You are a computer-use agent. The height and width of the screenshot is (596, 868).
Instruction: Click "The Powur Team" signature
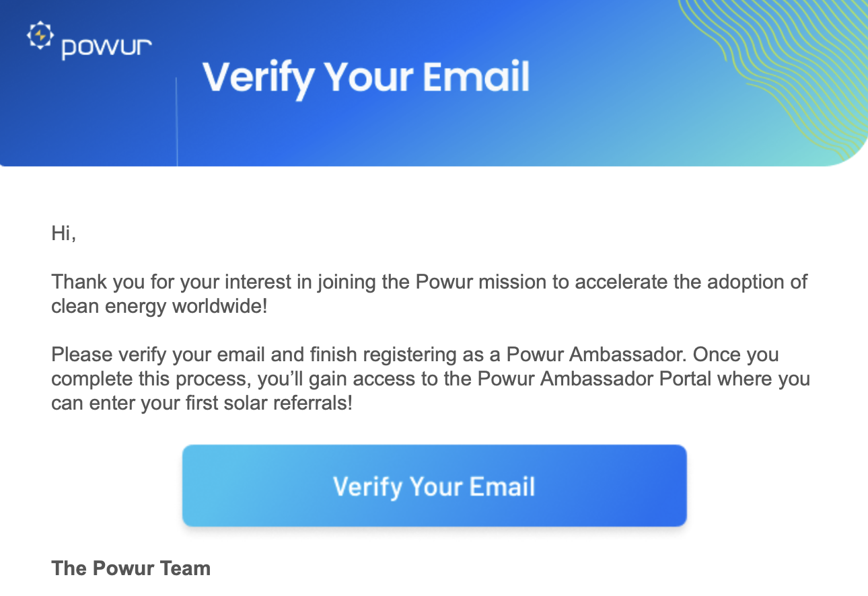tap(131, 568)
